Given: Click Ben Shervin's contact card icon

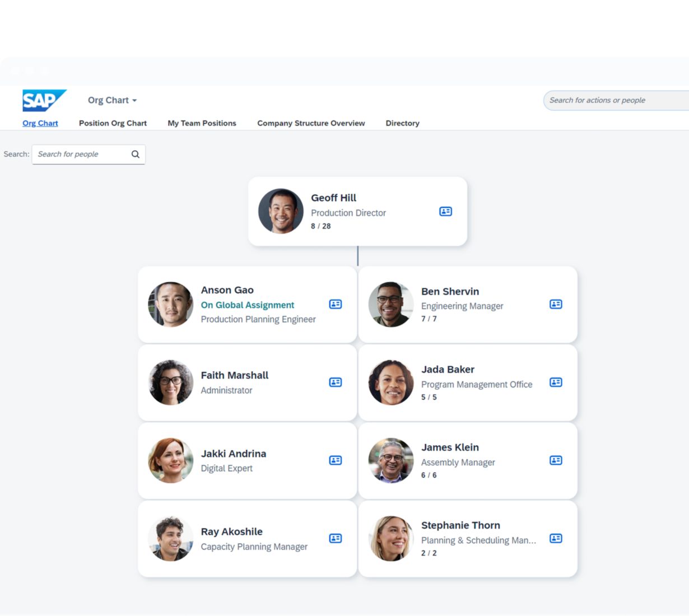Looking at the screenshot, I should [555, 304].
